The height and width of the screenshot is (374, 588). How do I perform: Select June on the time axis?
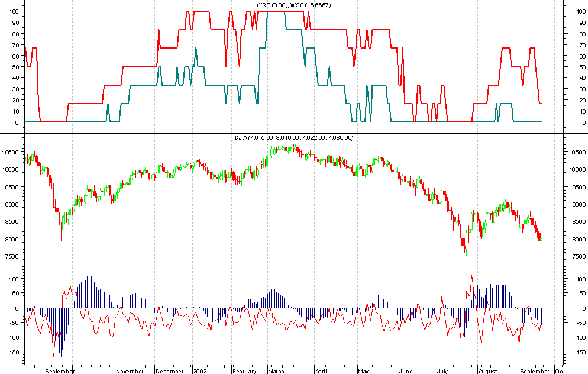click(x=406, y=371)
